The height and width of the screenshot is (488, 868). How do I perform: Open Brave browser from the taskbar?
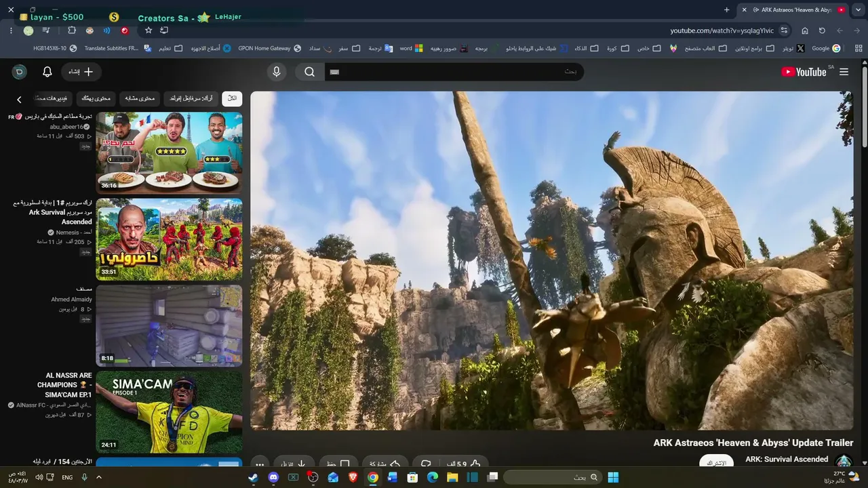(x=353, y=477)
